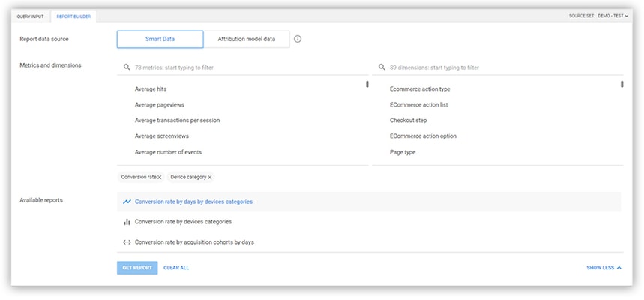Screen dimensions: 644x300
Task: Click the info icon beside Attribution model data
Action: pos(298,39)
